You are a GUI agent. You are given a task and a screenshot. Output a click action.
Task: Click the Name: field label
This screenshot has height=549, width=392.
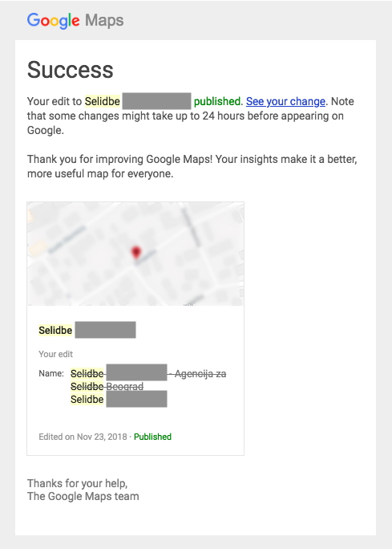(x=51, y=373)
